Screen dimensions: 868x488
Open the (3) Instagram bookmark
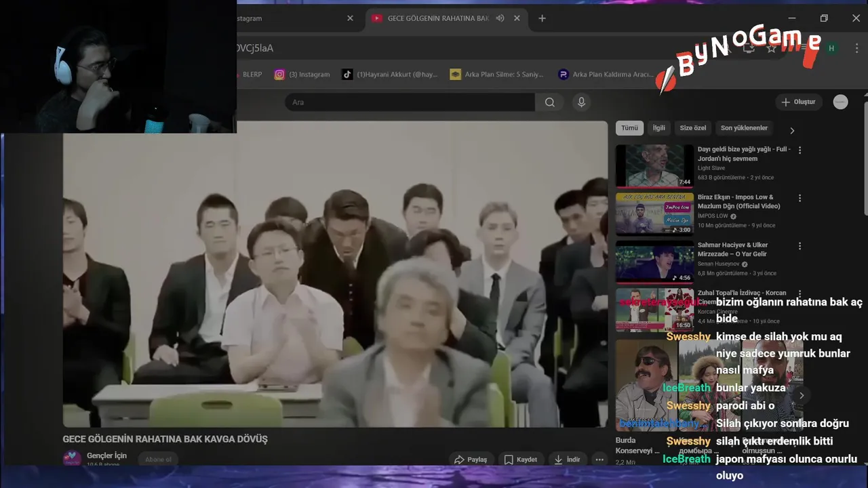click(302, 75)
